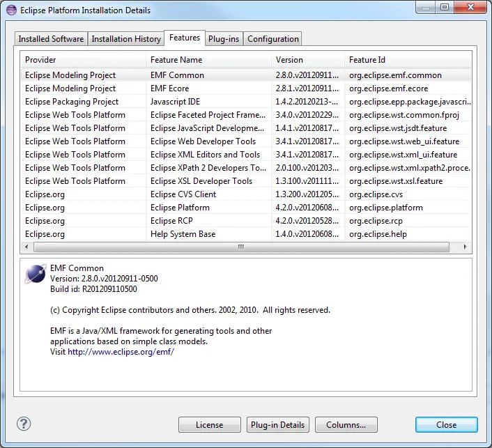Switch to the Installed Software tab

point(51,39)
